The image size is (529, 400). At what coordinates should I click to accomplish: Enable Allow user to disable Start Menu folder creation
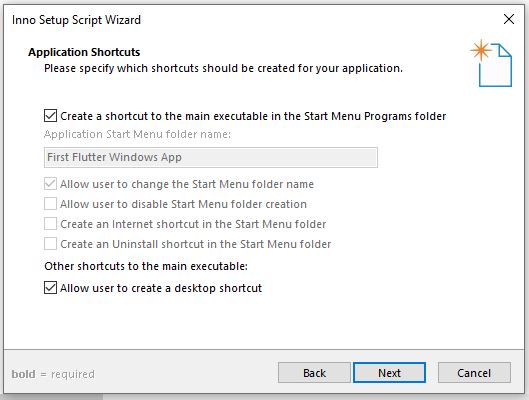tap(50, 204)
